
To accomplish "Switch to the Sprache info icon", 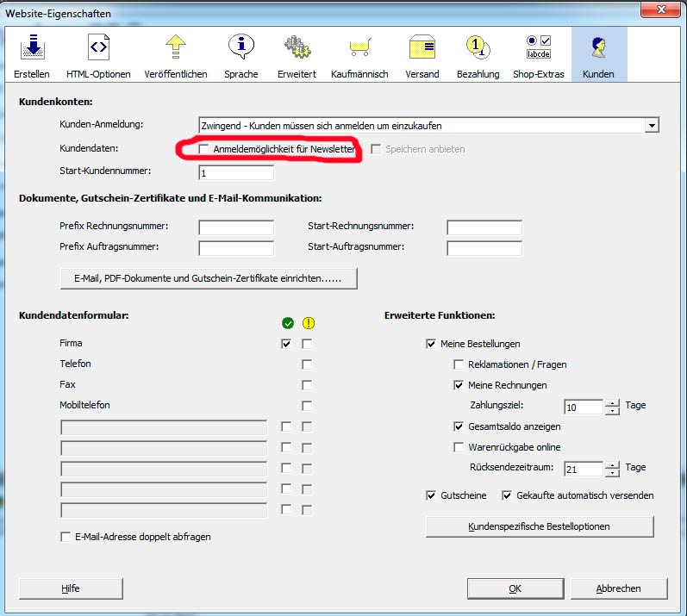I will [240, 47].
